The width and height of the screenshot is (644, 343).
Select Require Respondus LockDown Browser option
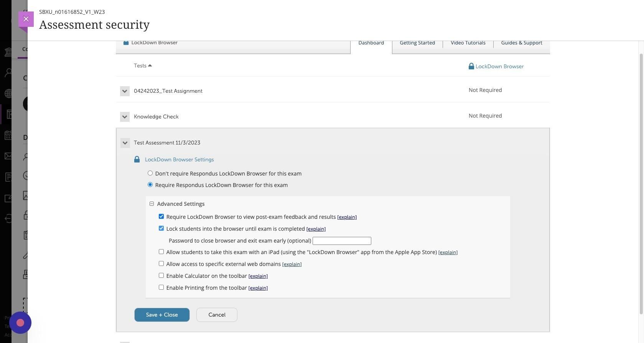coord(150,185)
